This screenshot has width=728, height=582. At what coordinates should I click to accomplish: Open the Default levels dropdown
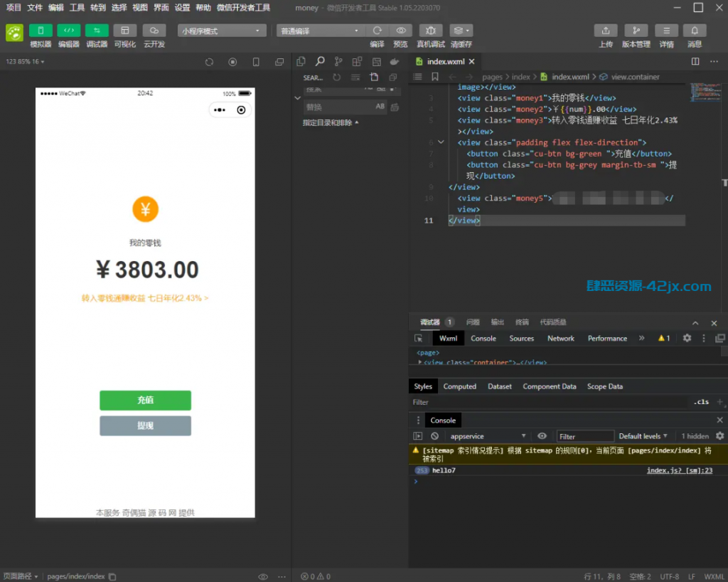pyautogui.click(x=643, y=436)
